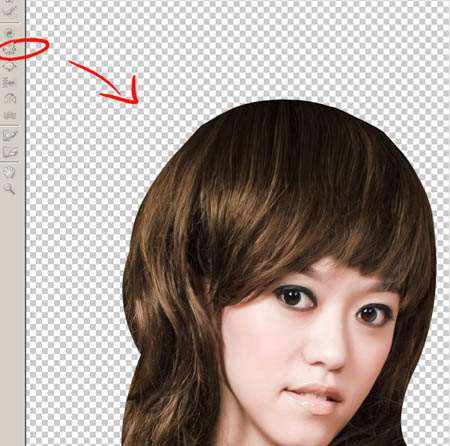Select the Hand tool
450x446 pixels.
pos(9,172)
